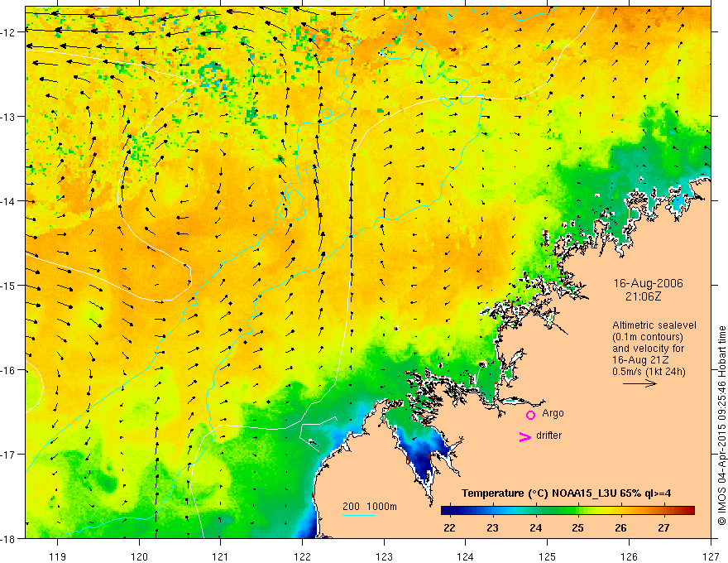Click the '16-Aug 21Z' caption line
The width and height of the screenshot is (728, 563).
point(640,360)
